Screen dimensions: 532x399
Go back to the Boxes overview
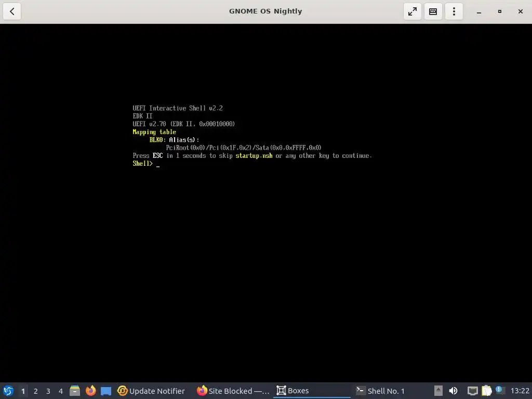(12, 11)
